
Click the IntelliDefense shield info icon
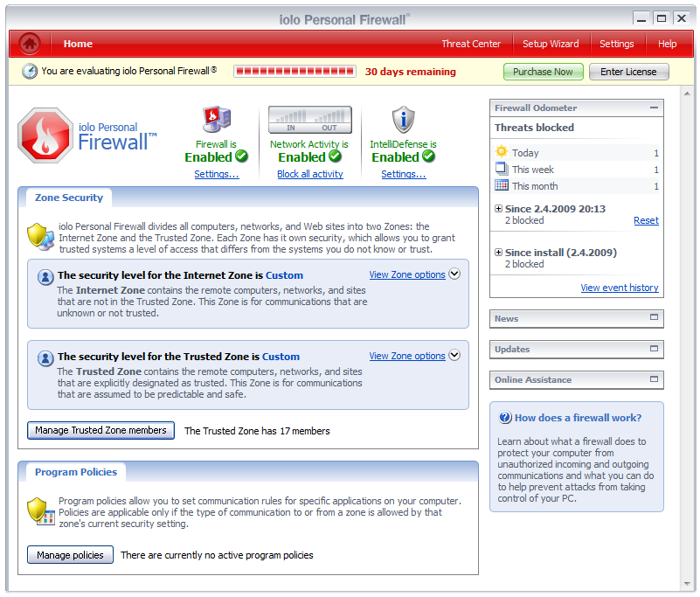(x=403, y=120)
